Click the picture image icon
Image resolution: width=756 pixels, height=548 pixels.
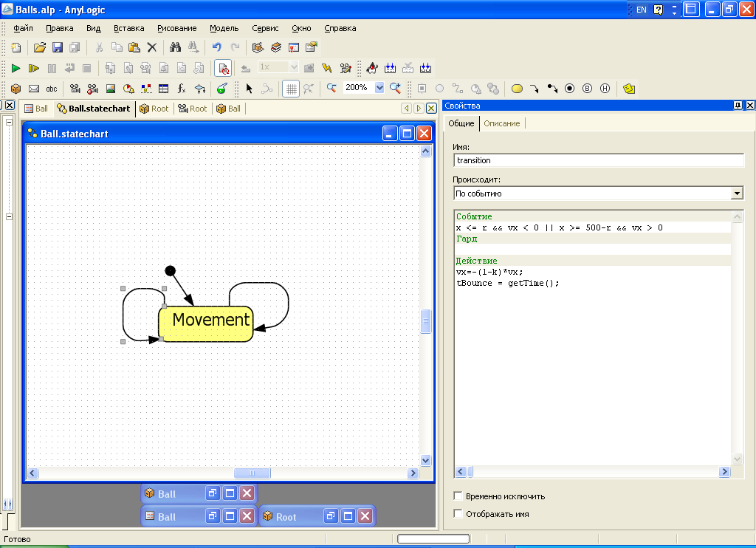[111, 89]
